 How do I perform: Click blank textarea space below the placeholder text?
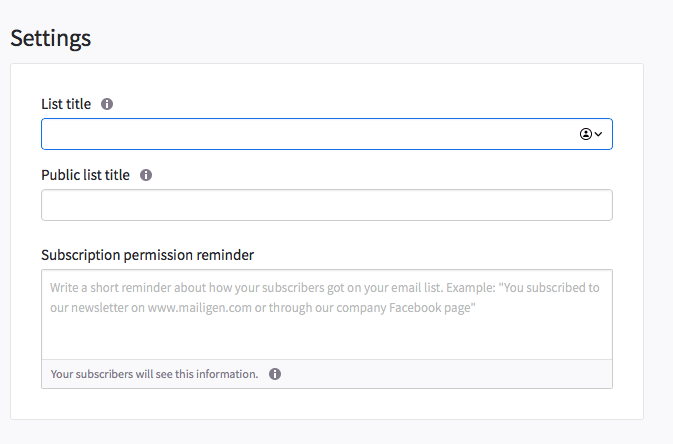327,339
